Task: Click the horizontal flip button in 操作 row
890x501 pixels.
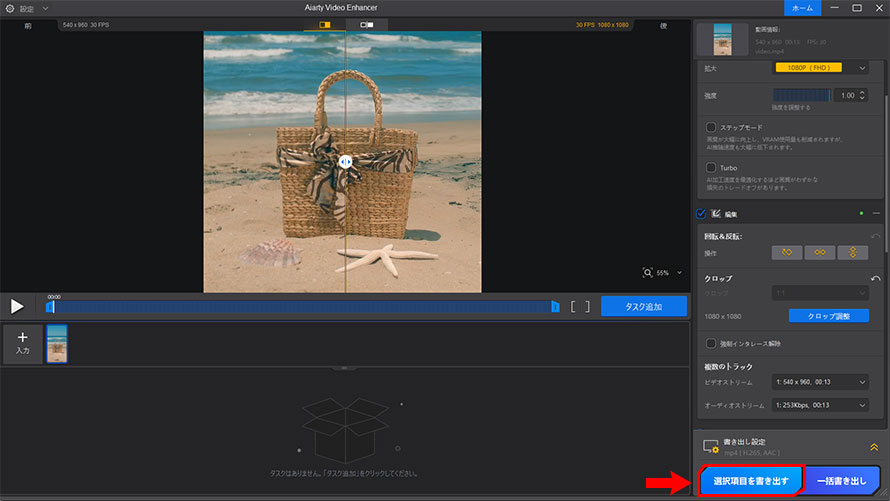Action: [x=820, y=252]
